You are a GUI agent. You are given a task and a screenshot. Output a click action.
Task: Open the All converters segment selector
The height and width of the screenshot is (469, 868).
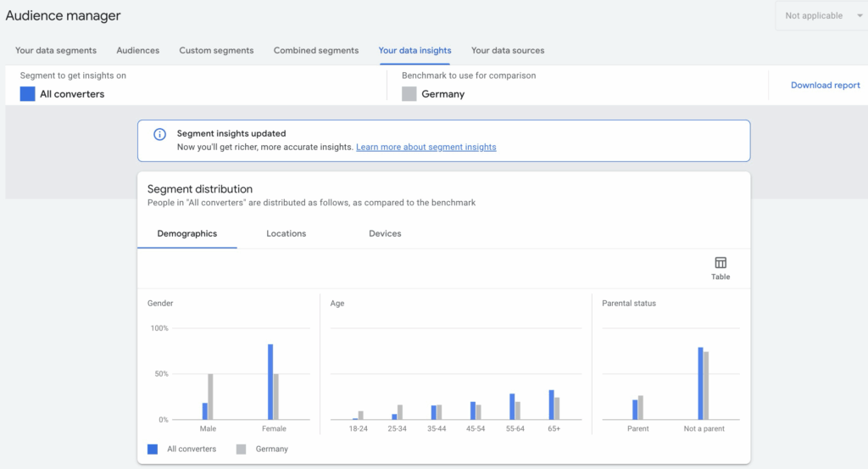72,94
